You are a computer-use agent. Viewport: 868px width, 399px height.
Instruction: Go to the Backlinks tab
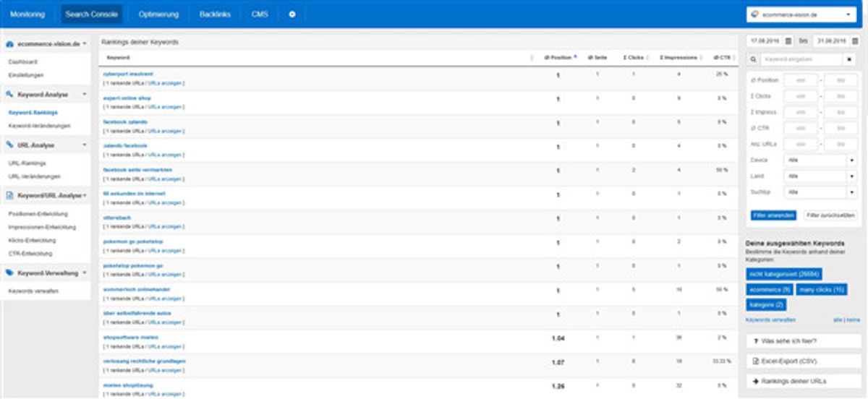click(x=216, y=14)
